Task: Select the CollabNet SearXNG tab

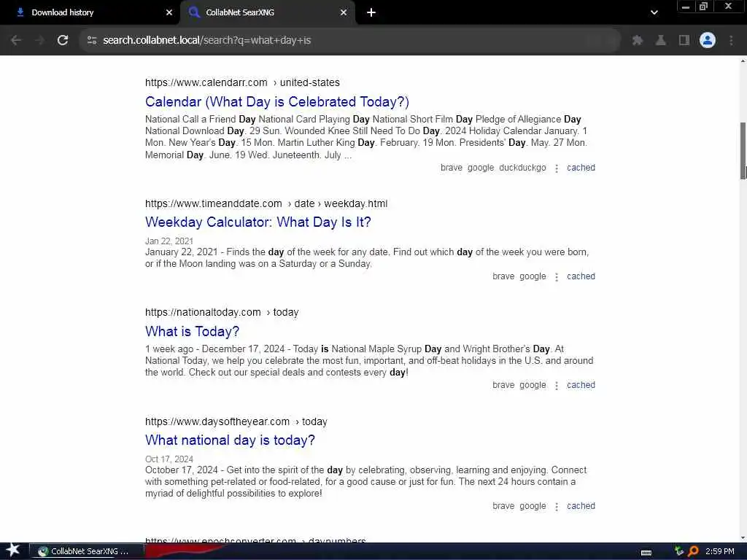Action: coord(268,13)
